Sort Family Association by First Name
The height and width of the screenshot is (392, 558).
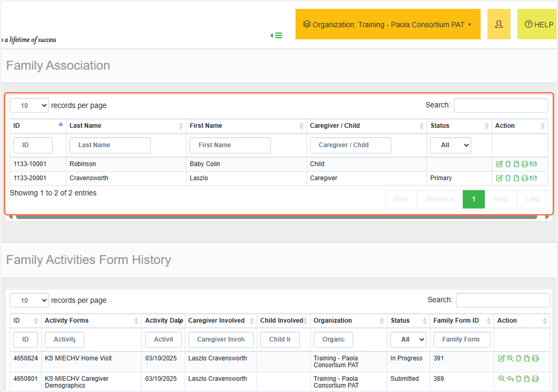click(x=246, y=126)
